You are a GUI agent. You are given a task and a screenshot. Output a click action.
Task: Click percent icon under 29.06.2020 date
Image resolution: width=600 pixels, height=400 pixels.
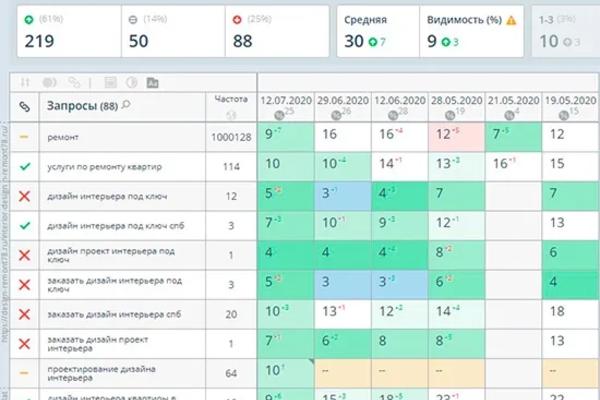click(x=336, y=115)
